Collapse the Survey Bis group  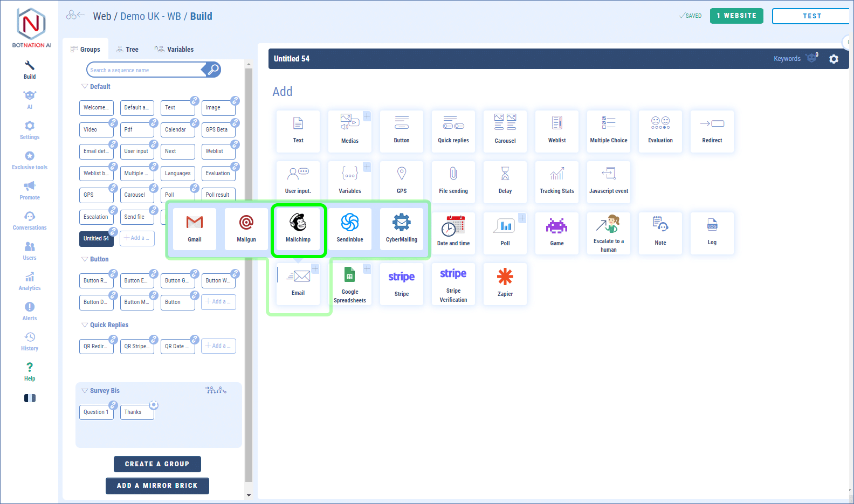coord(85,391)
